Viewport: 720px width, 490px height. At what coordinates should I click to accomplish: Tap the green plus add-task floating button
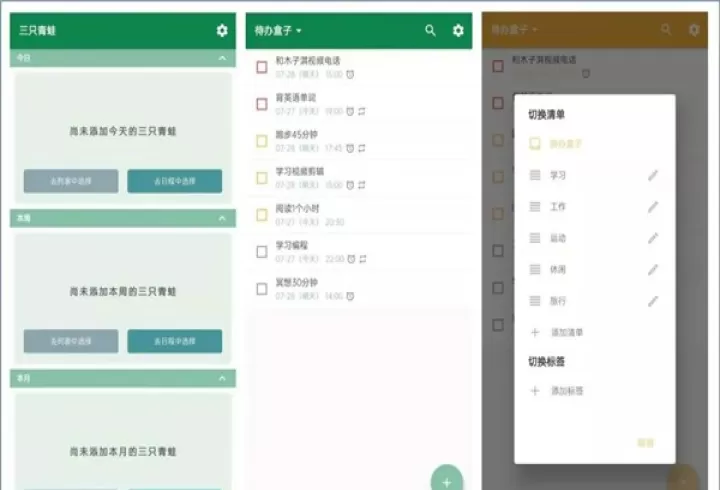click(x=447, y=479)
